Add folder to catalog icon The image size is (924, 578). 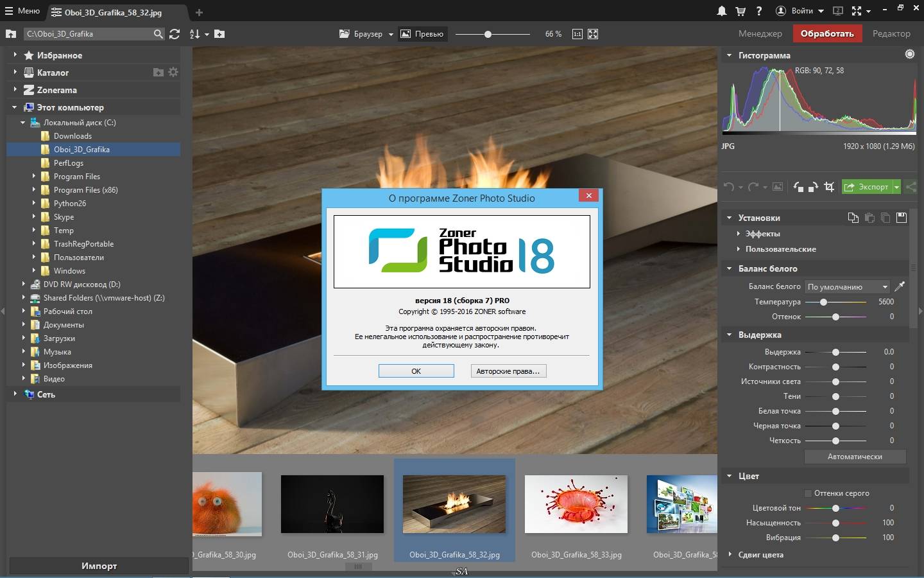click(158, 73)
